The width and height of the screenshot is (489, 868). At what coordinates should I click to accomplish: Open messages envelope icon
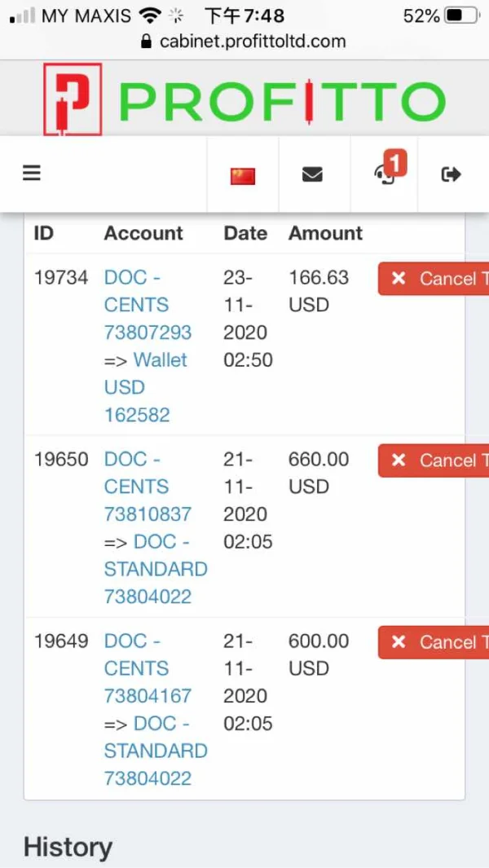[x=312, y=174]
